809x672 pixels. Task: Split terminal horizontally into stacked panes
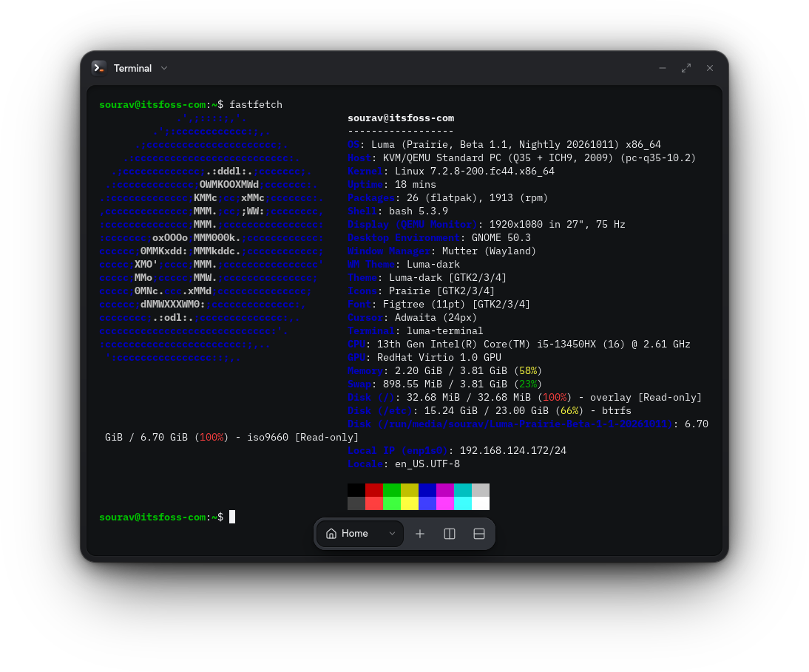478,534
